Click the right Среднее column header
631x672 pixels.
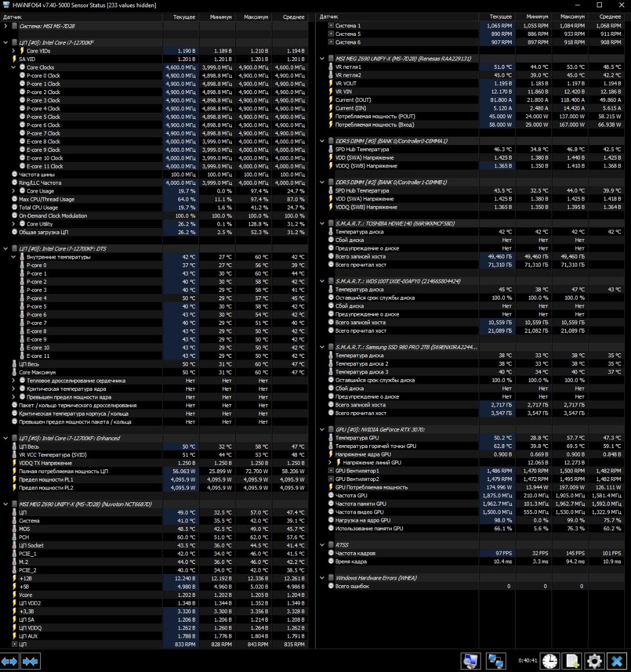point(606,17)
